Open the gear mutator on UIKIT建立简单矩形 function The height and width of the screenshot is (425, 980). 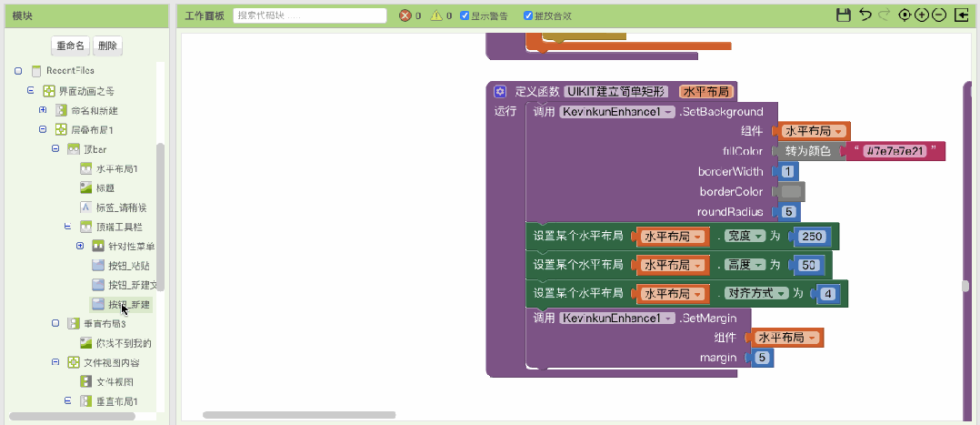coord(499,92)
